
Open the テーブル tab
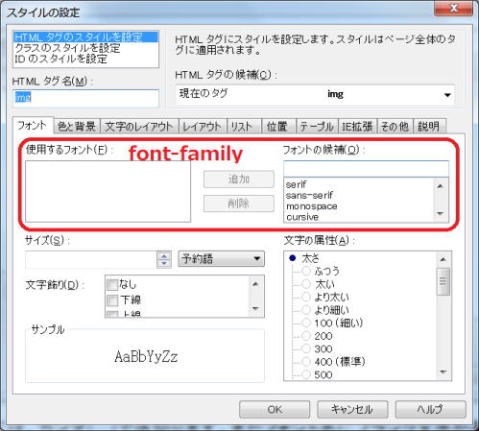[317, 126]
